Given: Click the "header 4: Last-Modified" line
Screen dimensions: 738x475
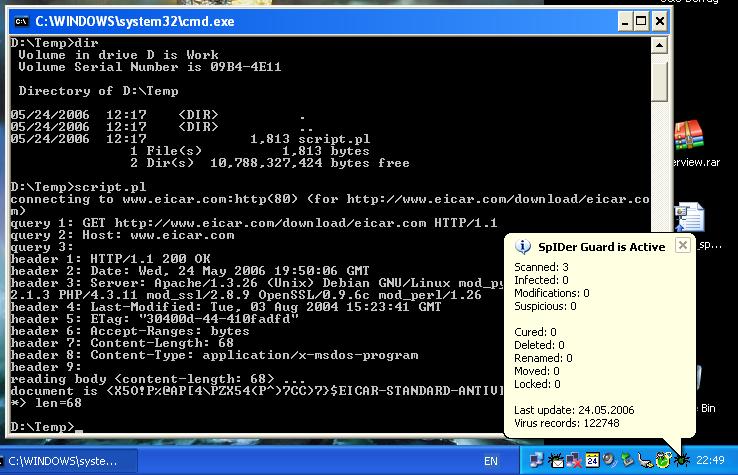Looking at the screenshot, I should [x=226, y=307].
